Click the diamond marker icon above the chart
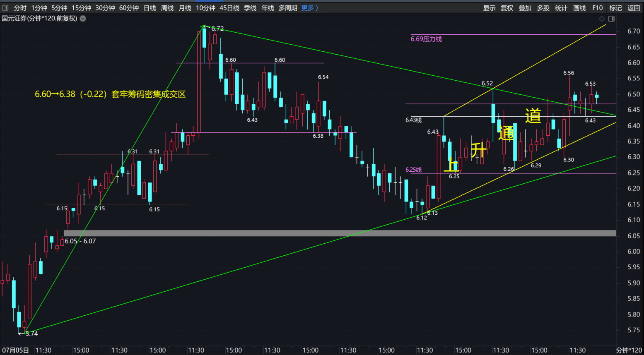Viewport: 644px width, 355px height. click(602, 19)
